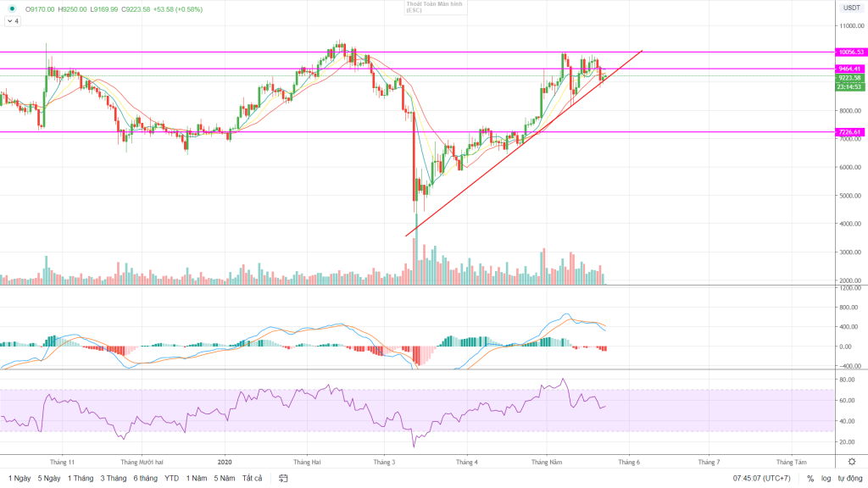The height and width of the screenshot is (488, 868).
Task: Expand the collapsed indicators legend showing 4
Action: click(13, 21)
